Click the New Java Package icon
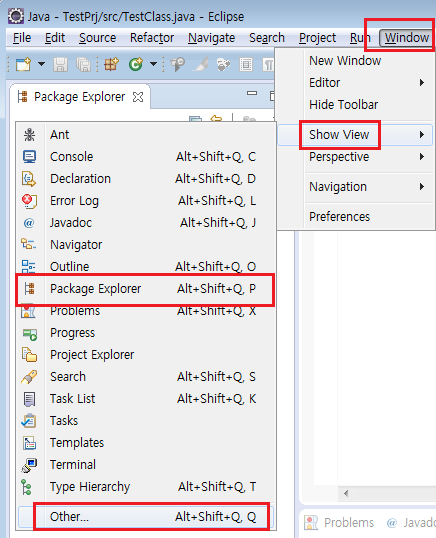This screenshot has height=538, width=436. pos(111,64)
